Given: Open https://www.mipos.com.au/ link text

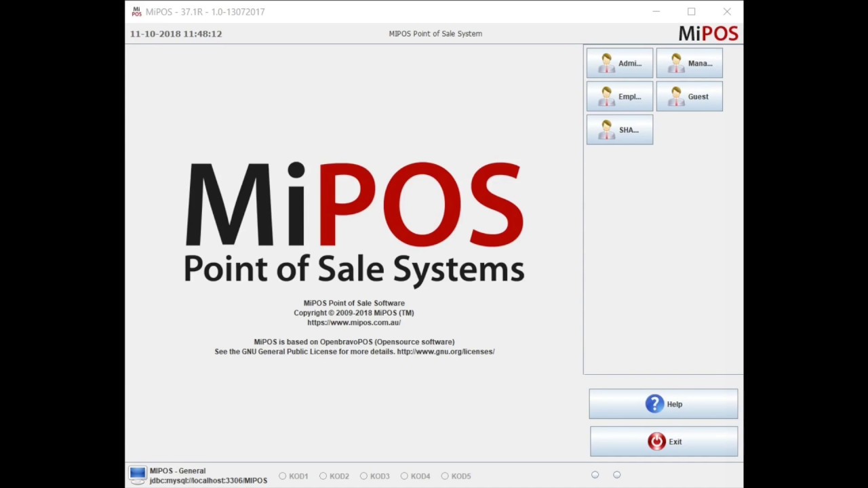Looking at the screenshot, I should tap(354, 323).
